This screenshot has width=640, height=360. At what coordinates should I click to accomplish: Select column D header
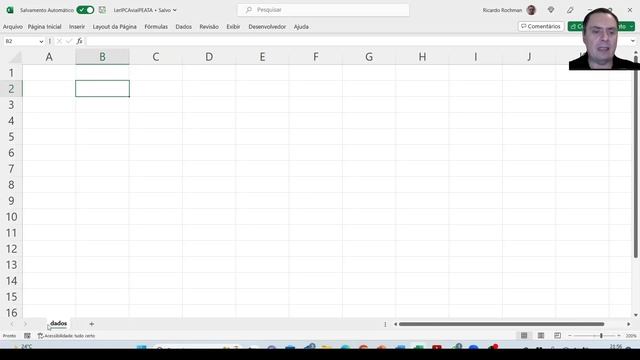pyautogui.click(x=209, y=57)
